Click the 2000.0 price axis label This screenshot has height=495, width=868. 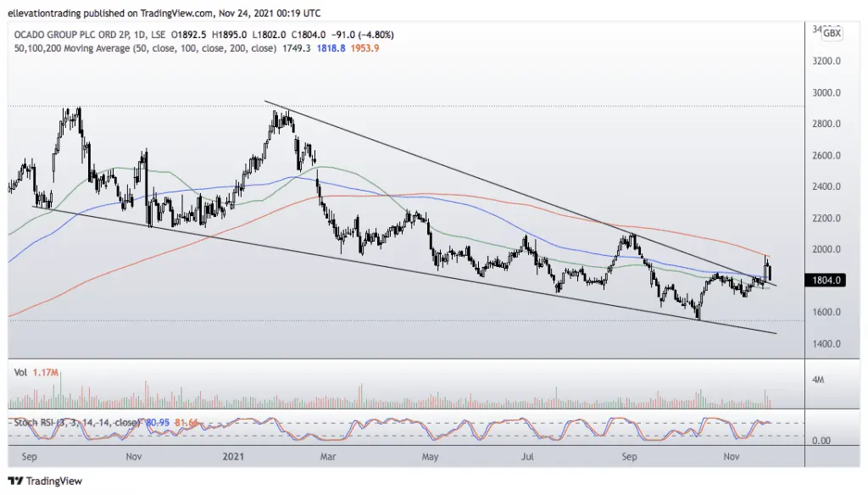[826, 249]
